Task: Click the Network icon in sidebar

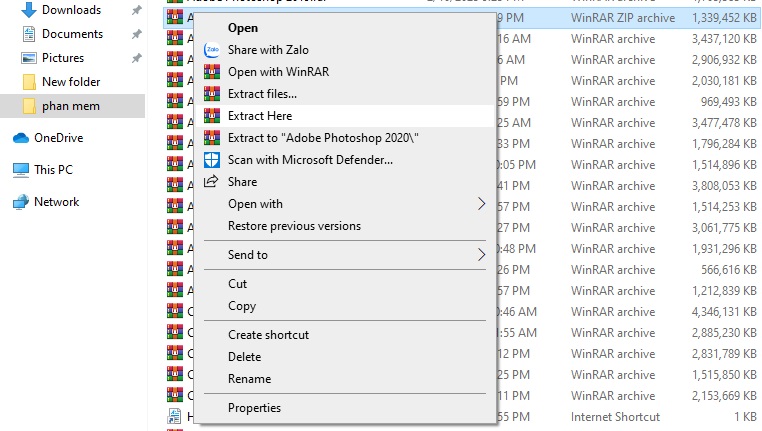Action: tap(20, 202)
